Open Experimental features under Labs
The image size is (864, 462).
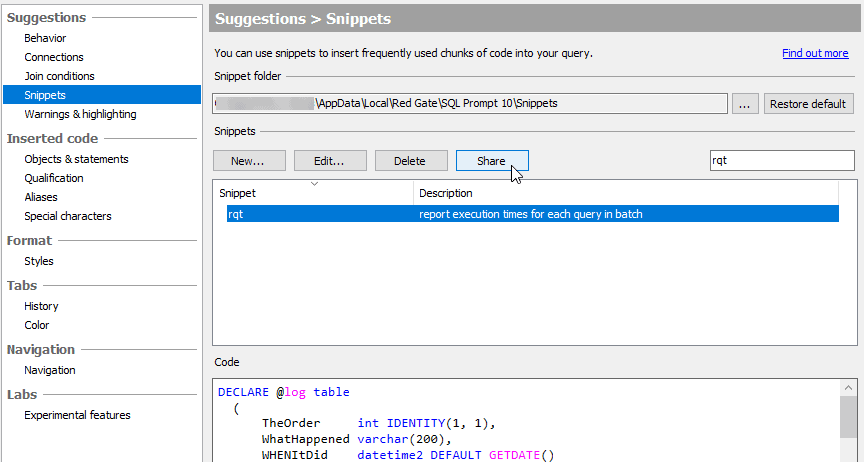pos(78,415)
